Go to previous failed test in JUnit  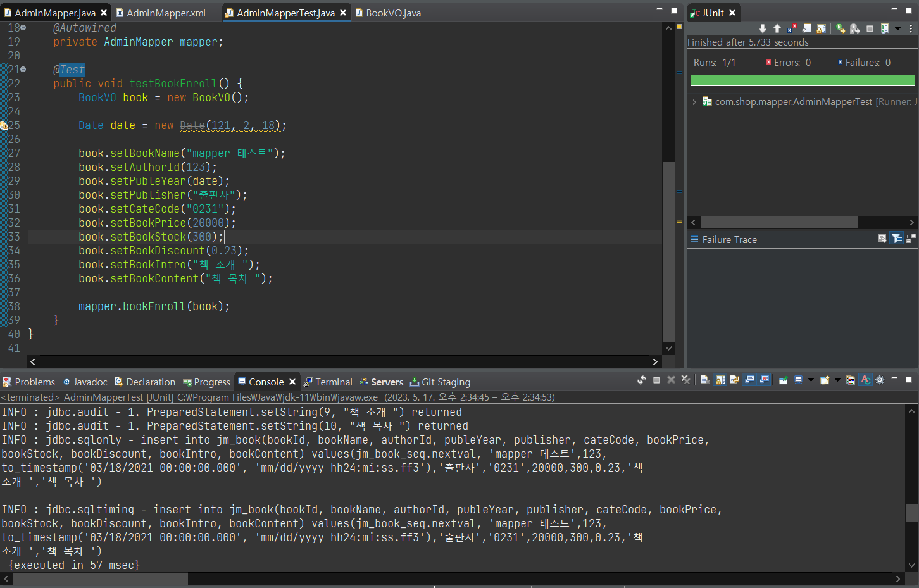coord(777,28)
